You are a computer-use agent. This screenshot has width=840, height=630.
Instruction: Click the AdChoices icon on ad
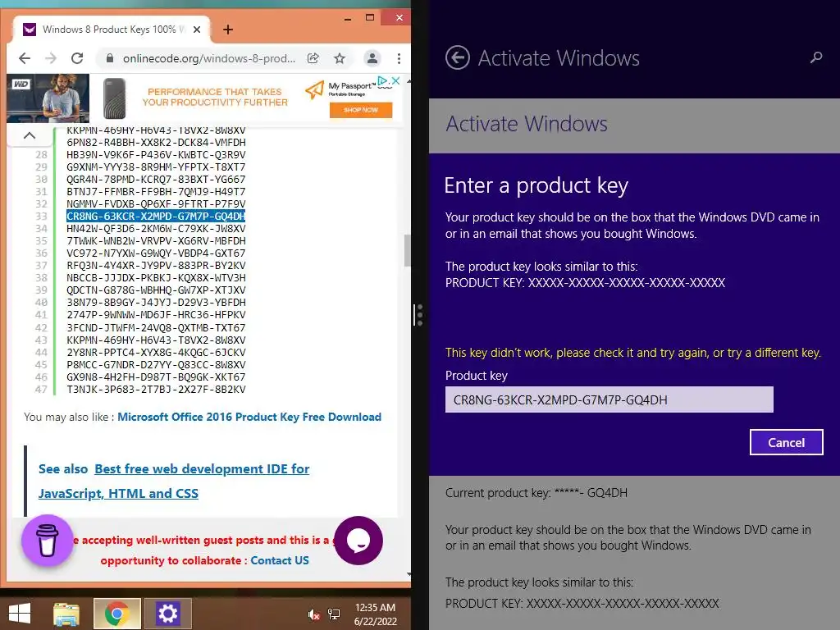[382, 80]
